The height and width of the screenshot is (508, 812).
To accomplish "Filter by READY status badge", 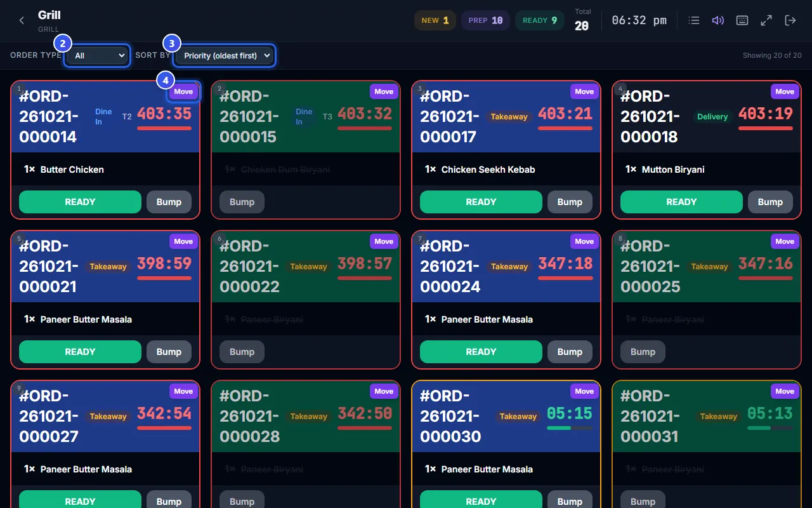I will 540,20.
